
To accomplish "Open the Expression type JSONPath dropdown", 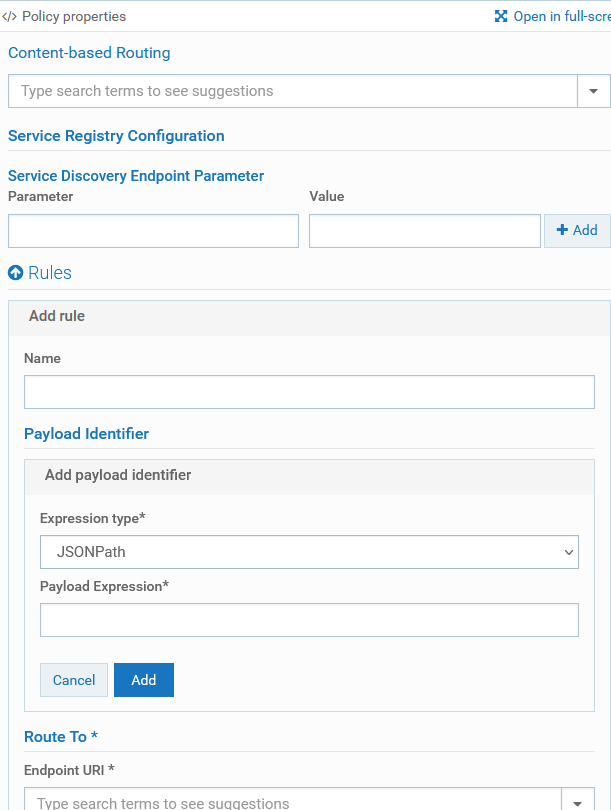I will click(309, 552).
